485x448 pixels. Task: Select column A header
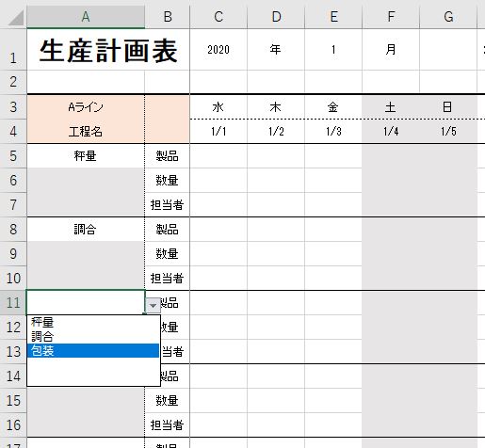click(86, 17)
